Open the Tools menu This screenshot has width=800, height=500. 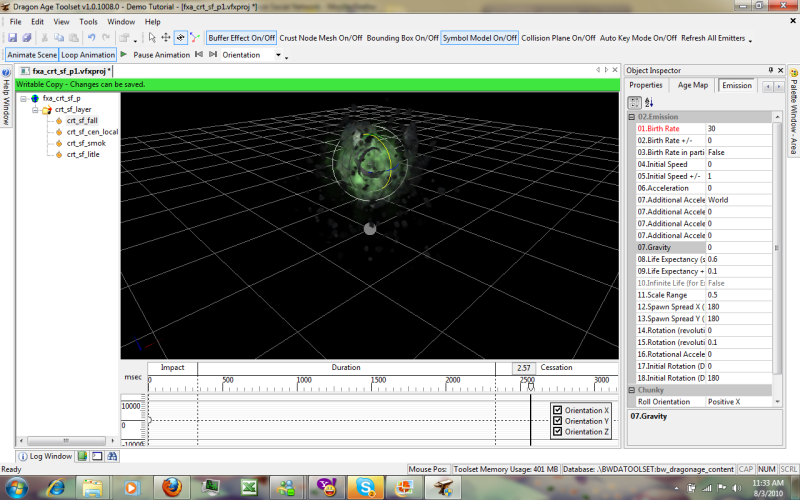pos(88,21)
